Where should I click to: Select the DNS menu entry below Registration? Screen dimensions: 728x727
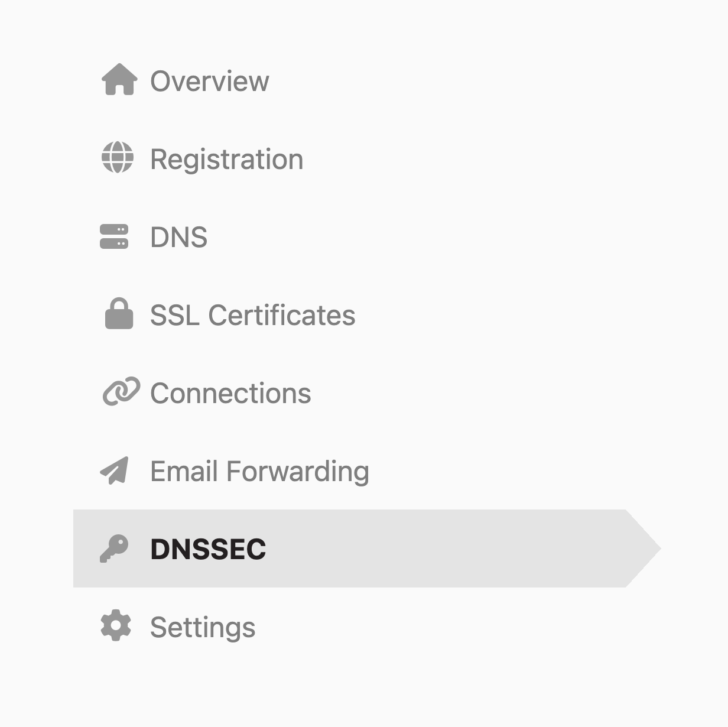point(178,237)
